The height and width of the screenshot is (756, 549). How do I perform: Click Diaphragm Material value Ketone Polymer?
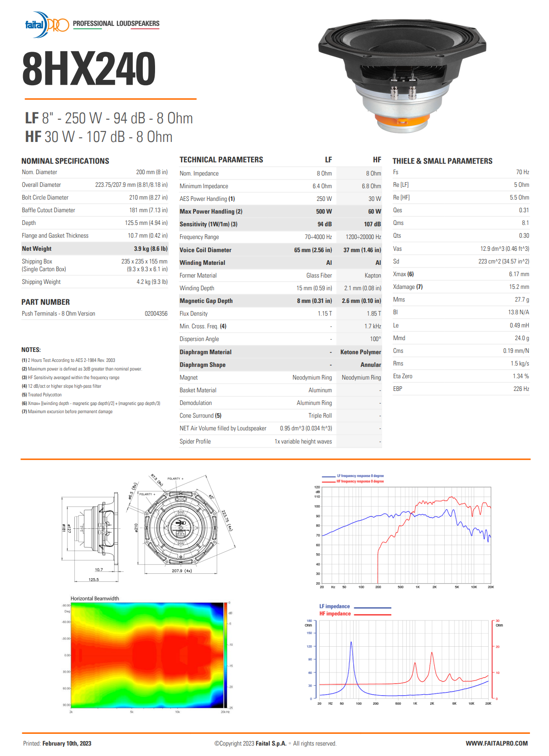pyautogui.click(x=361, y=352)
